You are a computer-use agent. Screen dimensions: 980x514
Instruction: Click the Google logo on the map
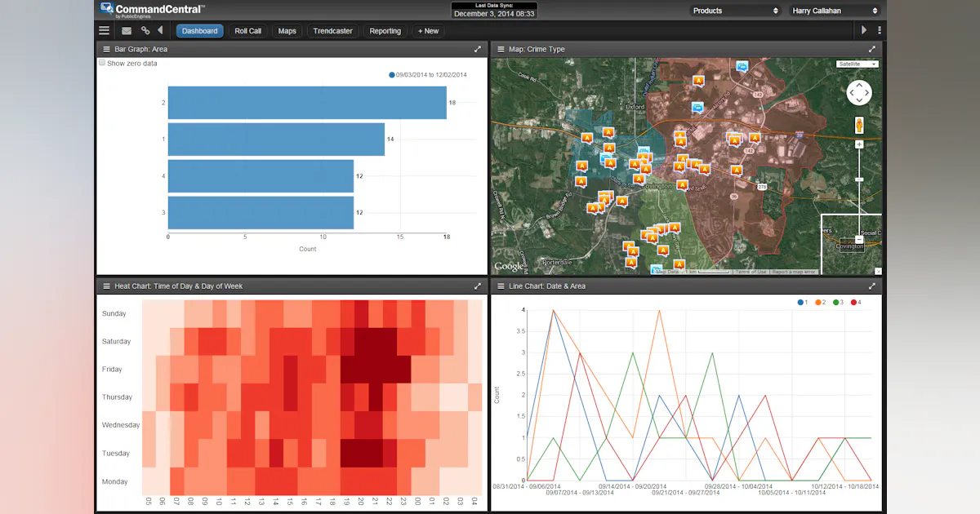click(x=509, y=266)
